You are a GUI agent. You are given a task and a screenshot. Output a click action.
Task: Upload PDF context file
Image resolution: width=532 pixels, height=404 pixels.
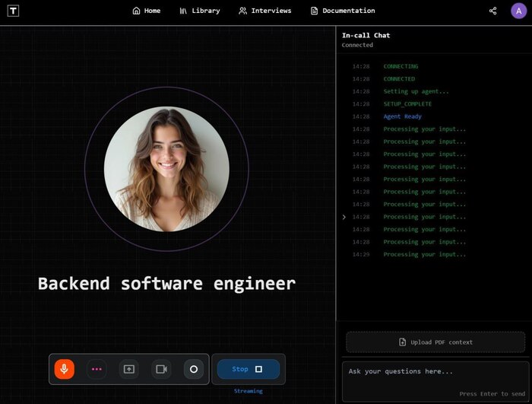coord(435,342)
